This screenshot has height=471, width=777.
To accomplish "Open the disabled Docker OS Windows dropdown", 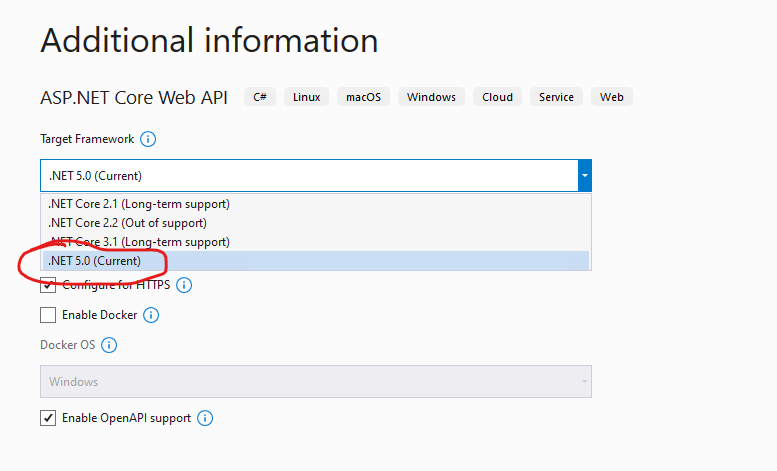I will pos(316,382).
